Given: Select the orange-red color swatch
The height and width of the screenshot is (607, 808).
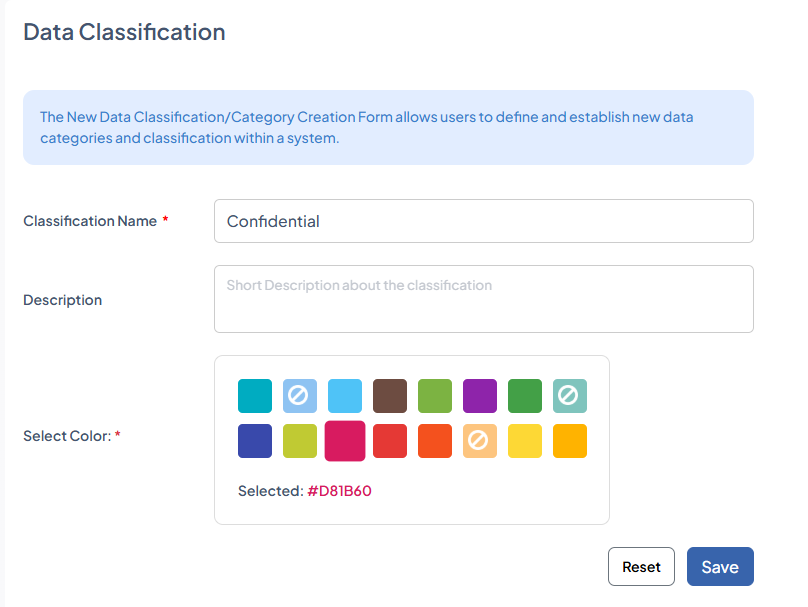Looking at the screenshot, I should 435,441.
